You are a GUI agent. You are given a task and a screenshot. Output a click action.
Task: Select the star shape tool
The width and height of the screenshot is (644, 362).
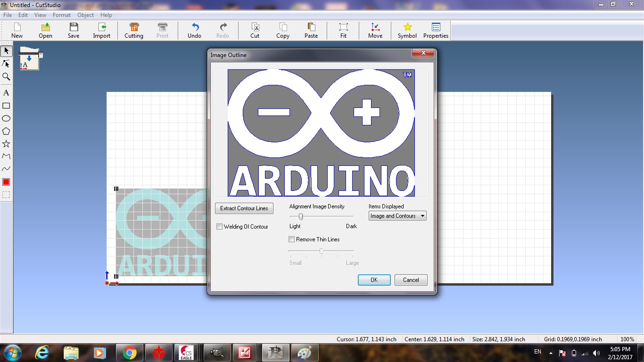click(6, 144)
